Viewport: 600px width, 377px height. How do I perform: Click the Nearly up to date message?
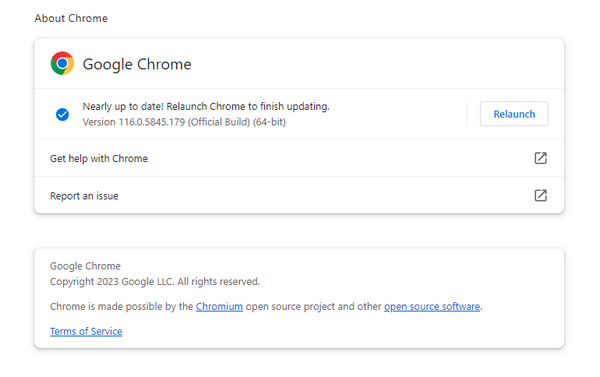pos(206,106)
